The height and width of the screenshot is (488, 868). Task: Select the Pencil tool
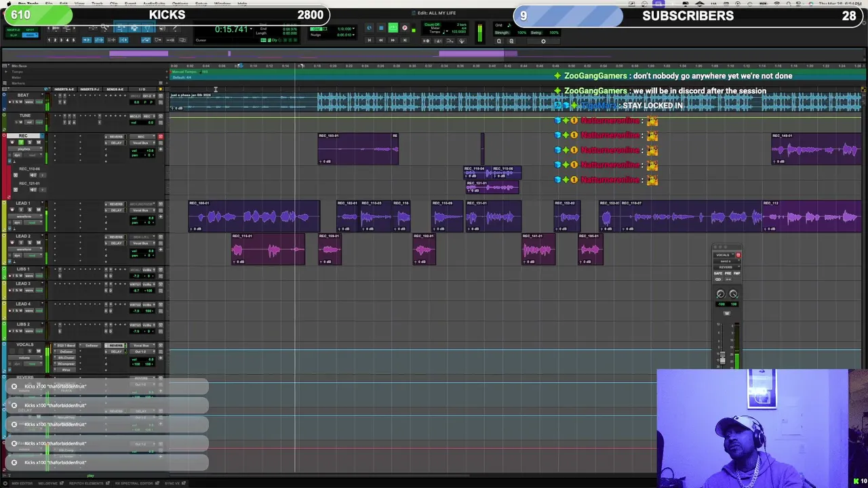click(175, 27)
